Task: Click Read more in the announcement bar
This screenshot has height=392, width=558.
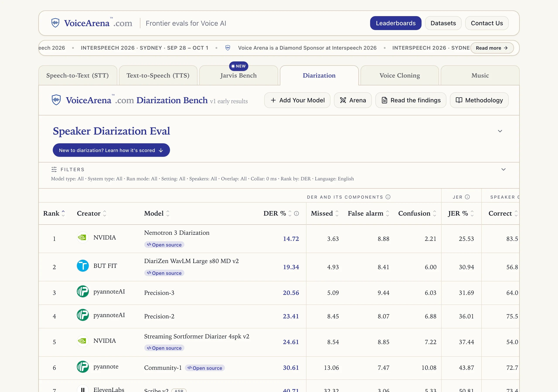Action: pyautogui.click(x=492, y=48)
